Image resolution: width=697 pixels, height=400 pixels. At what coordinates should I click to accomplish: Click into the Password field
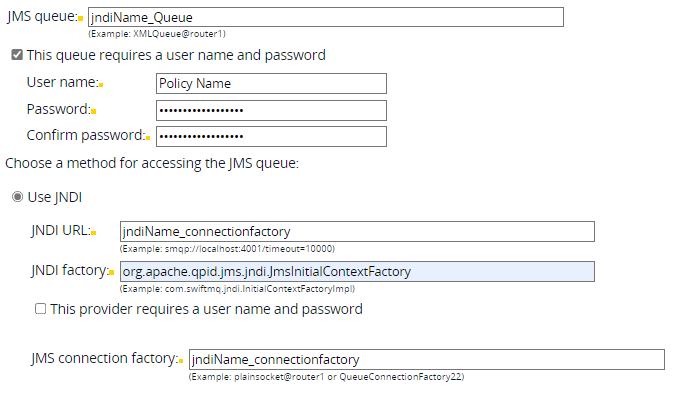coord(271,110)
